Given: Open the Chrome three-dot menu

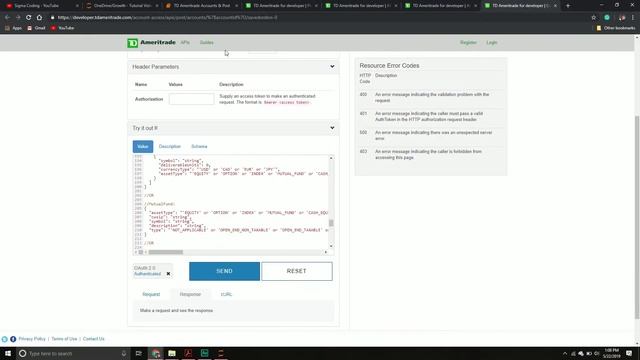Looking at the screenshot, I should pyautogui.click(x=633, y=18).
